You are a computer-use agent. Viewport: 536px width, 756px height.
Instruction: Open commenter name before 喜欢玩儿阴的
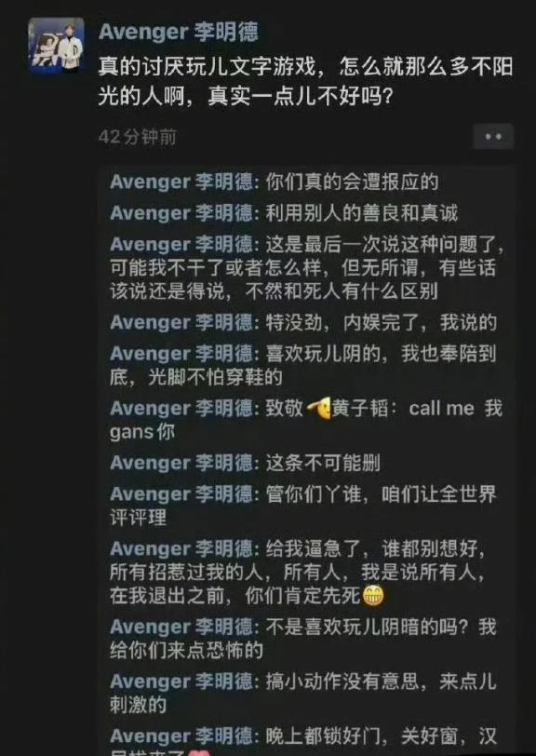pyautogui.click(x=181, y=355)
